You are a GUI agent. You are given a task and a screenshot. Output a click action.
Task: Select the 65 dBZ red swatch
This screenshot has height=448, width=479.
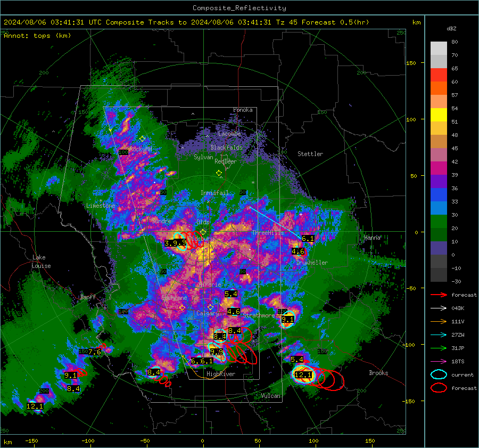(x=439, y=75)
